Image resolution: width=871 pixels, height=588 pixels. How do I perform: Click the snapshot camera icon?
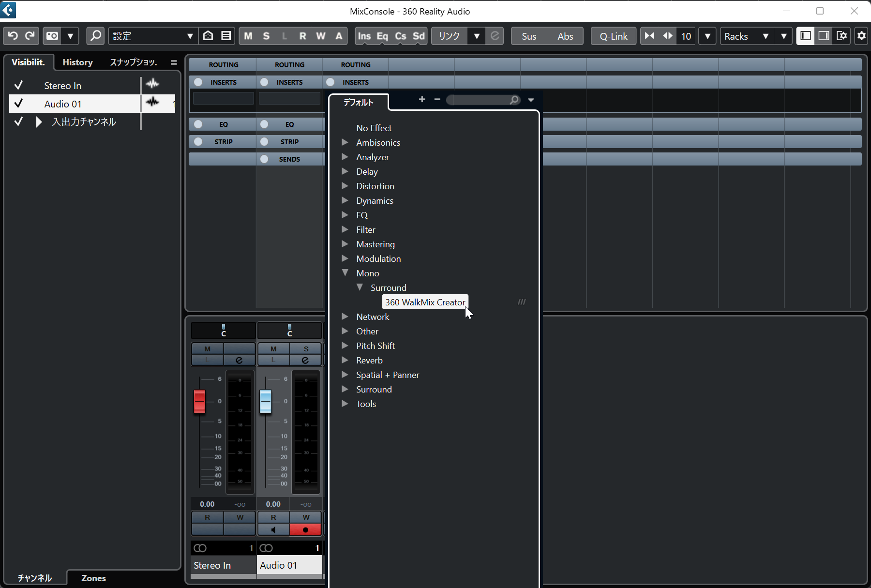pos(52,36)
